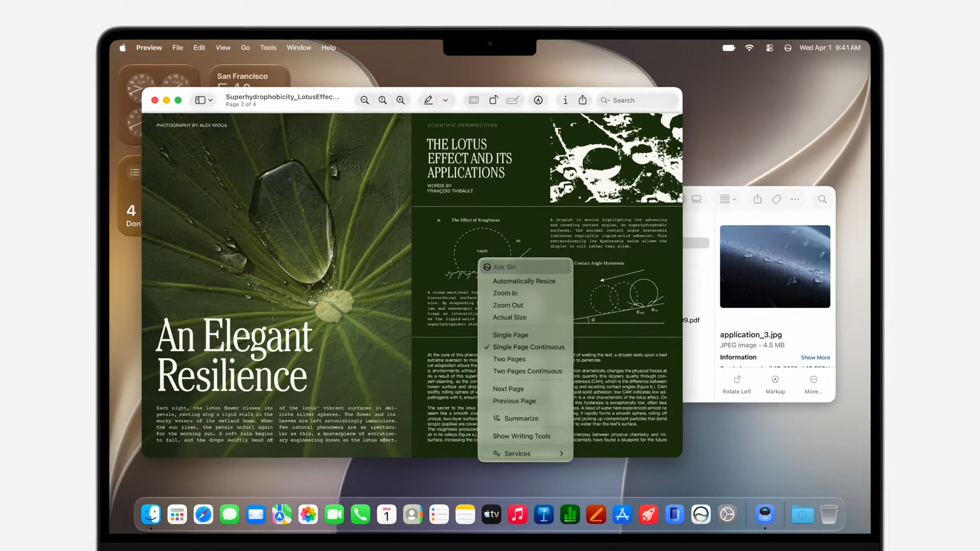Click the Search field in Preview toolbar
The image size is (980, 551).
pyautogui.click(x=637, y=101)
